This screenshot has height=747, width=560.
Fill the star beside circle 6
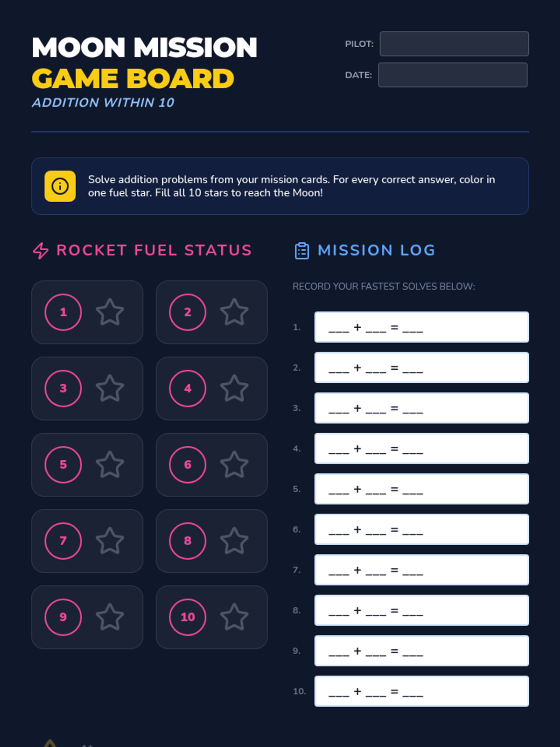click(234, 465)
